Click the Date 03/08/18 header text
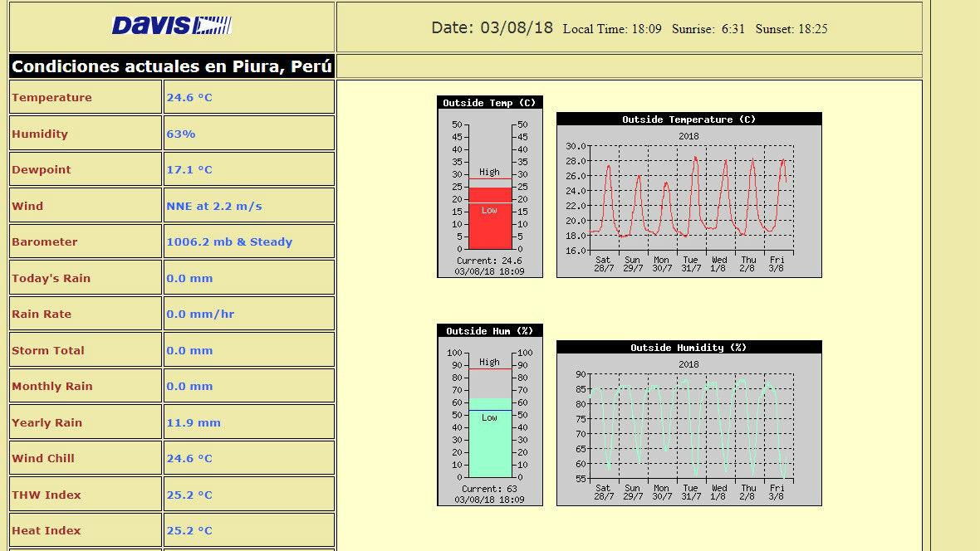The width and height of the screenshot is (980, 551). (x=492, y=27)
